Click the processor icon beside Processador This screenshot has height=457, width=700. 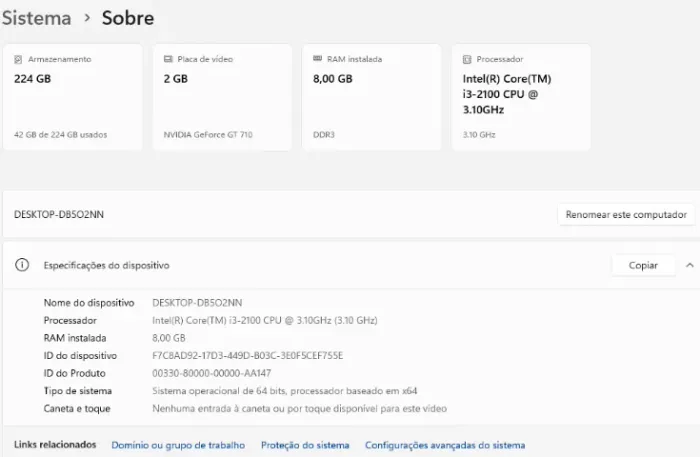[x=467, y=59]
